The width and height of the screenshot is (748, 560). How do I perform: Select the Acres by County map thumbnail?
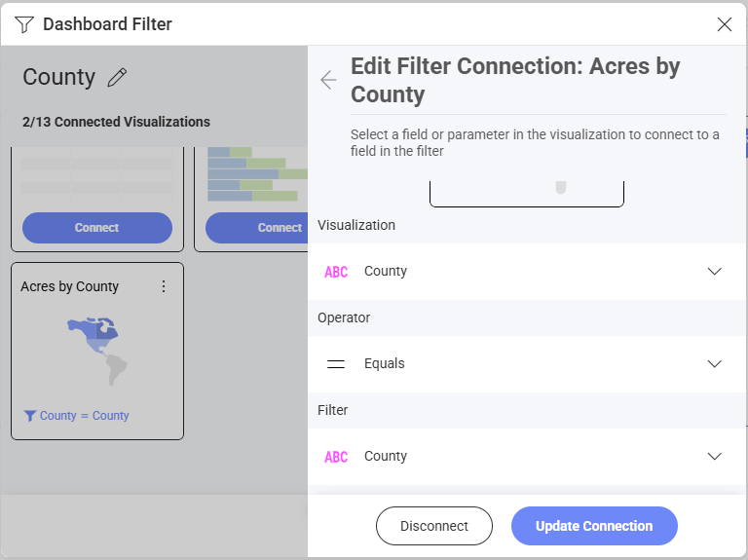(97, 351)
